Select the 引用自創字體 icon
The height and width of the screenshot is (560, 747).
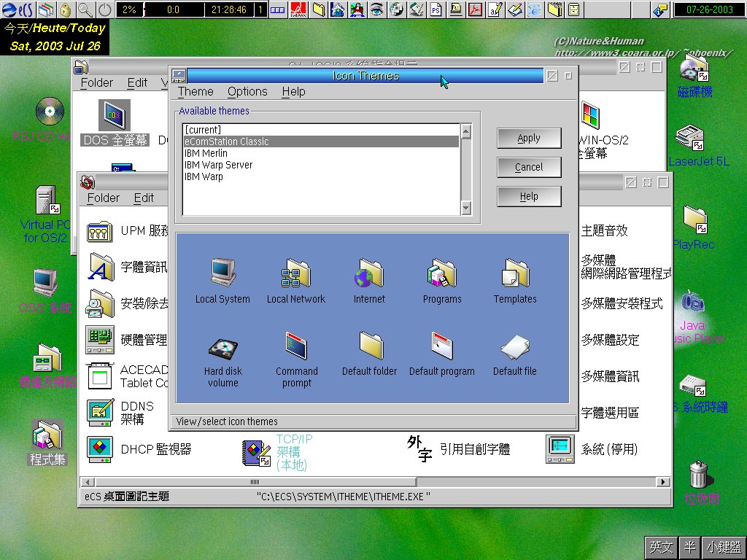[x=419, y=449]
